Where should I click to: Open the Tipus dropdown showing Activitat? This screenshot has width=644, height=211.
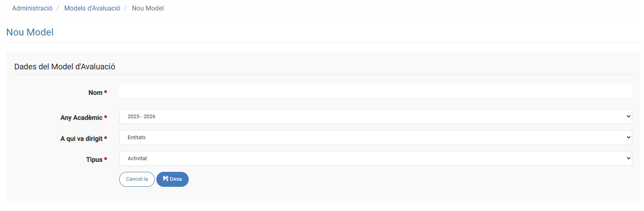tap(375, 159)
